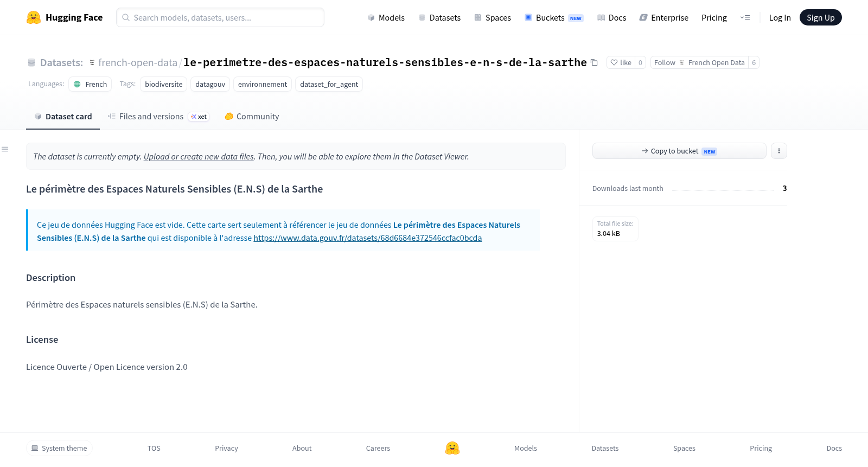View the follower count of 6
868x467 pixels.
pyautogui.click(x=754, y=62)
